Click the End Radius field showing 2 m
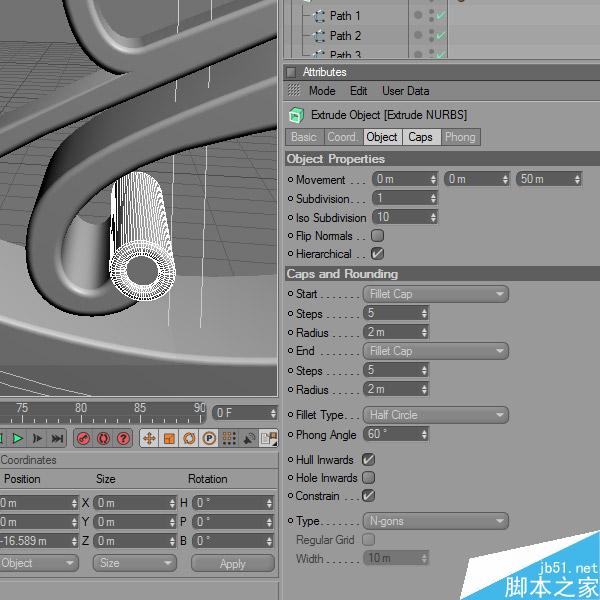 tap(396, 389)
